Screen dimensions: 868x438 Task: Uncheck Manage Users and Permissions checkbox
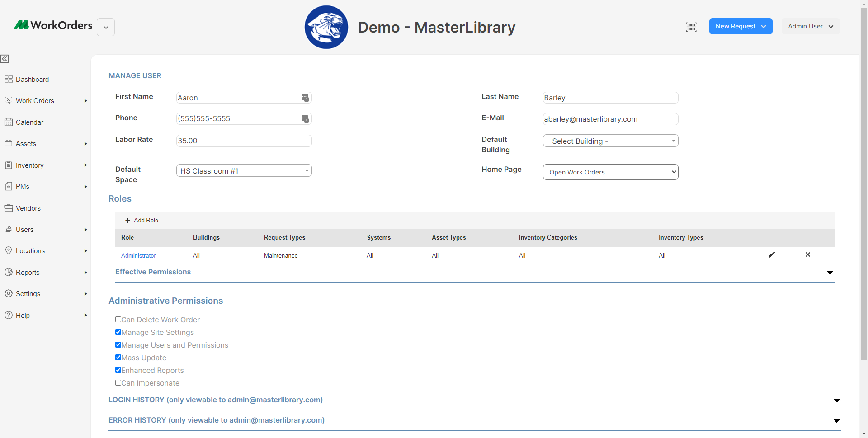pos(118,344)
